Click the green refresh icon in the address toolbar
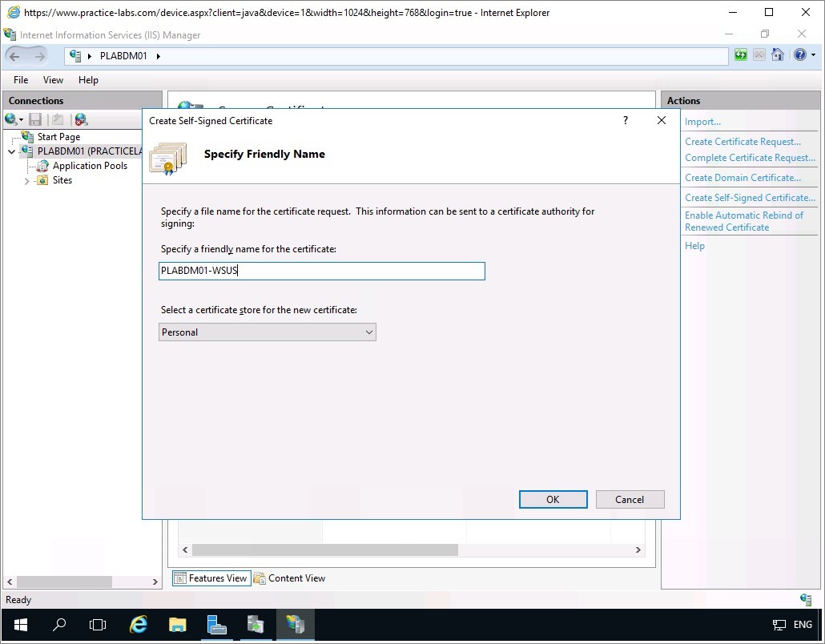 click(x=742, y=55)
